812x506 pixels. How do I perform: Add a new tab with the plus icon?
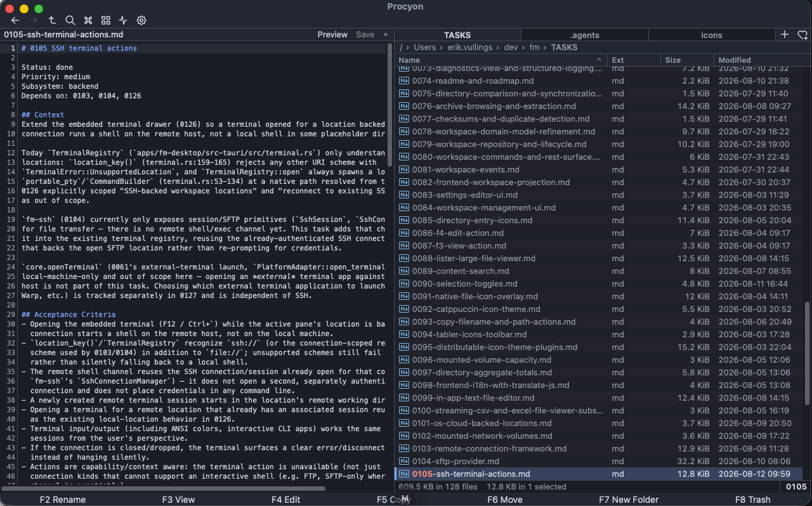pyautogui.click(x=785, y=35)
